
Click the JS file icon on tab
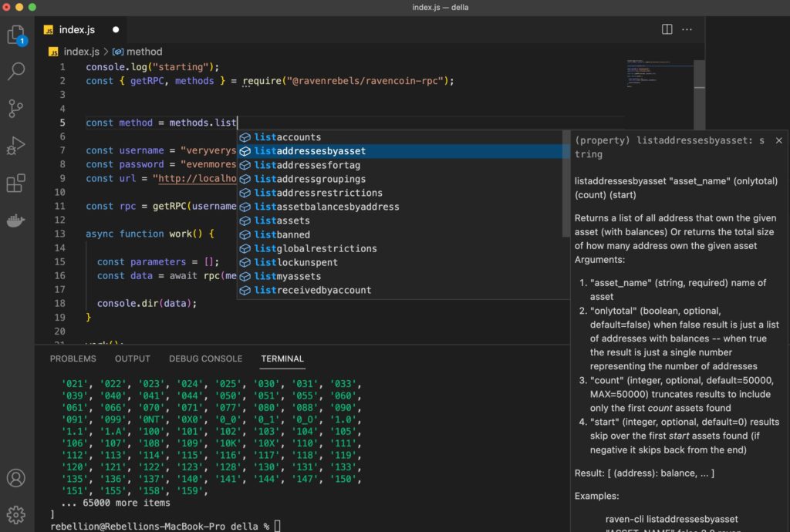(x=49, y=30)
